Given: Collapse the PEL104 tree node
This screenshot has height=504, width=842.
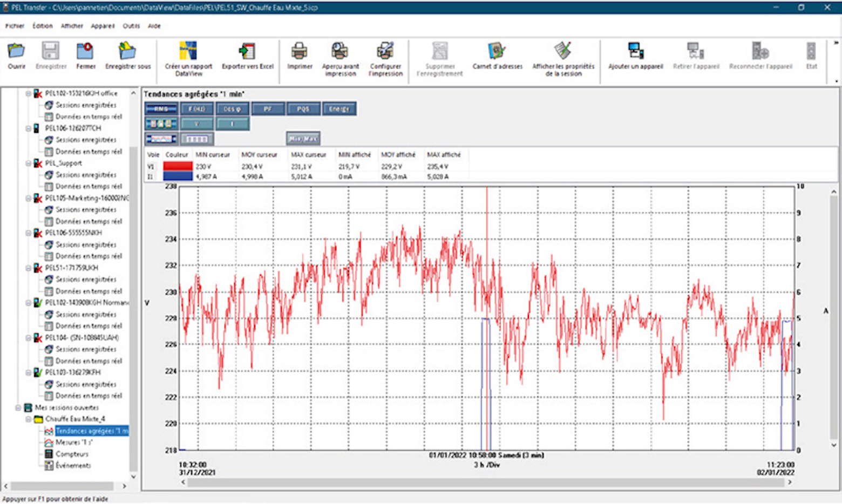Looking at the screenshot, I should 28,338.
